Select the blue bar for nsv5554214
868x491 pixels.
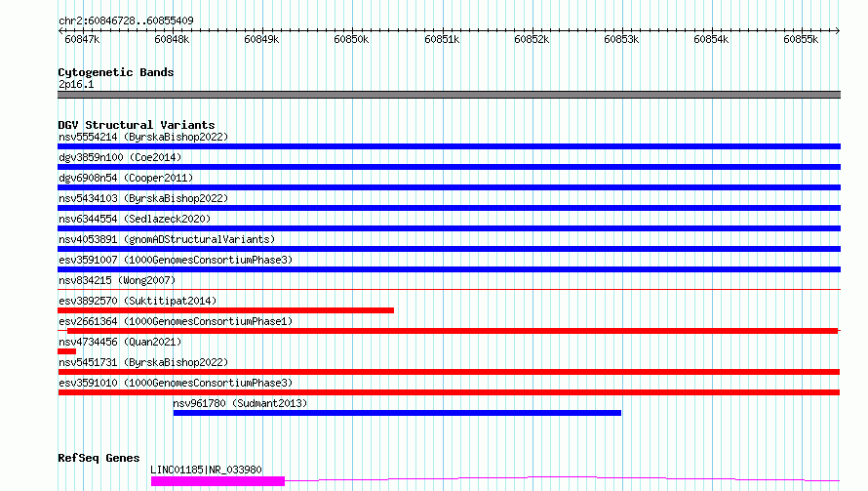(449, 146)
